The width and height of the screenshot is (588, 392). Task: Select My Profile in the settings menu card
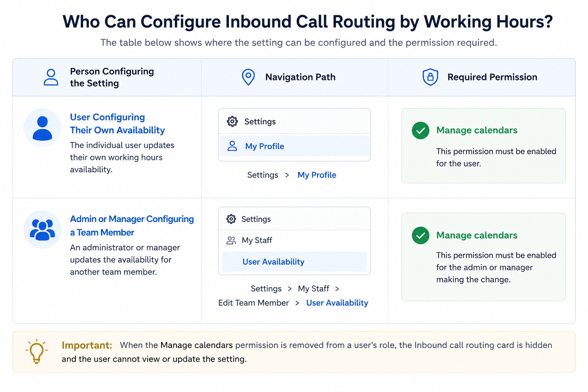[x=294, y=146]
